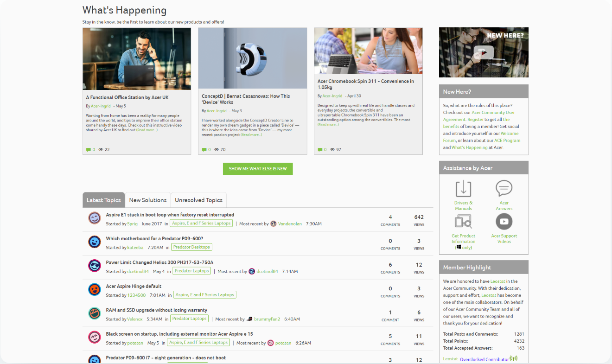Screen dimensions: 612x364
Task: Click the large avatar on the Power Limit Changed topic
Action: click(x=95, y=266)
